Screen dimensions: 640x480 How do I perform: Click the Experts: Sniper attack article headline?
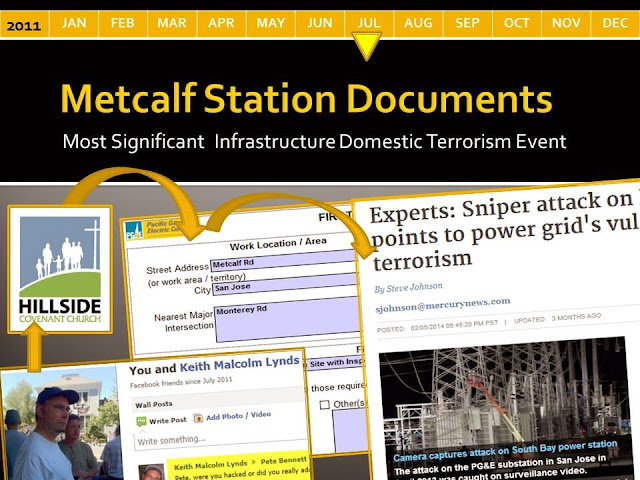click(504, 231)
